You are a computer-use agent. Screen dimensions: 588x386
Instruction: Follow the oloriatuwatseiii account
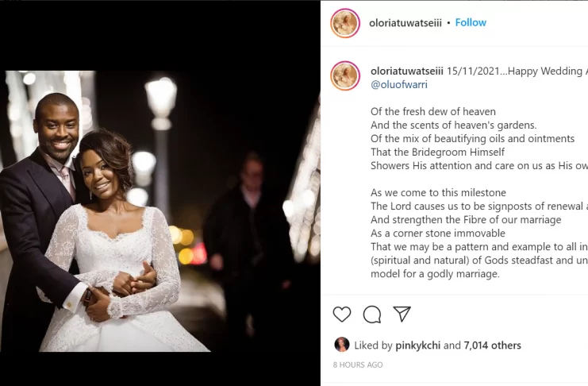(x=471, y=22)
